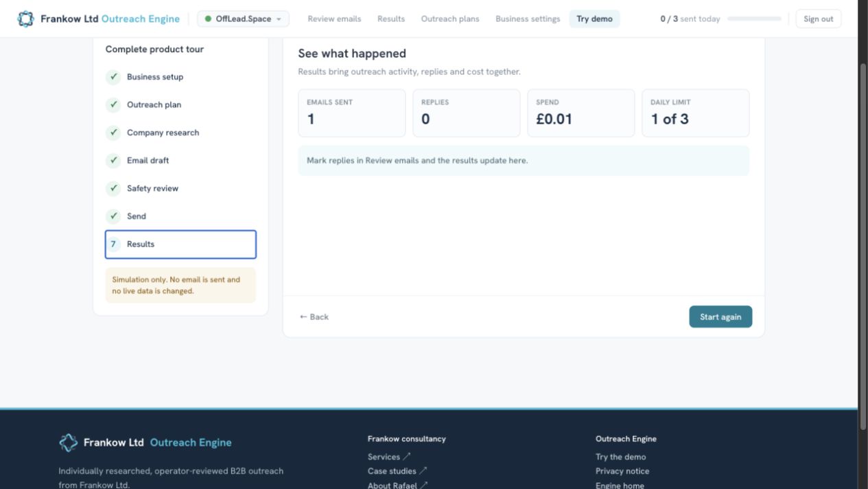868x489 pixels.
Task: Click the Replies stat card
Action: click(x=466, y=113)
